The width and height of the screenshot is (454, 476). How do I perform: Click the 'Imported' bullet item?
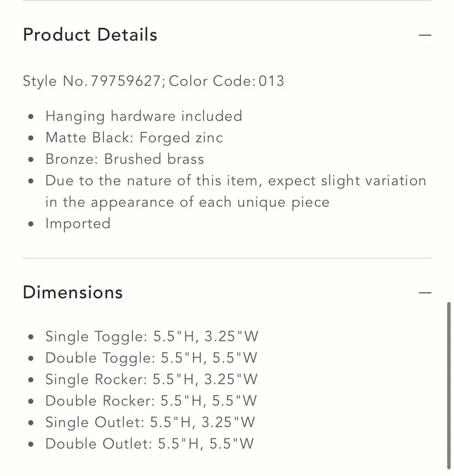click(78, 224)
